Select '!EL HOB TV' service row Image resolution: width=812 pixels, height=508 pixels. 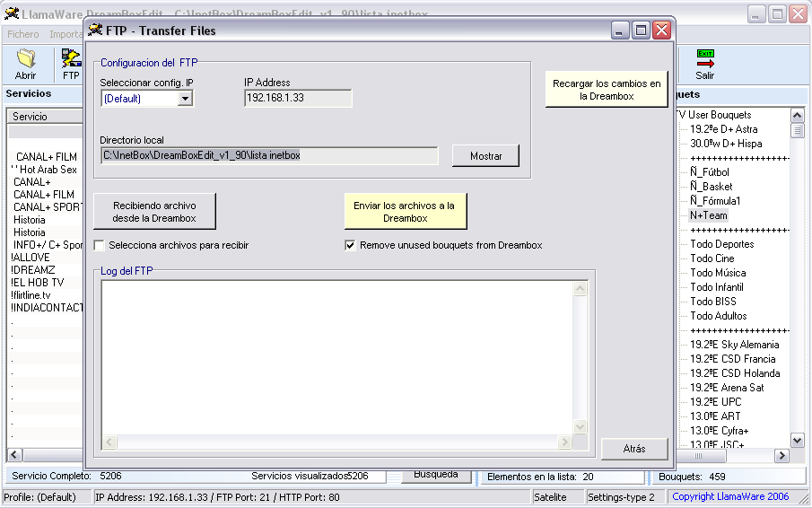point(46,283)
